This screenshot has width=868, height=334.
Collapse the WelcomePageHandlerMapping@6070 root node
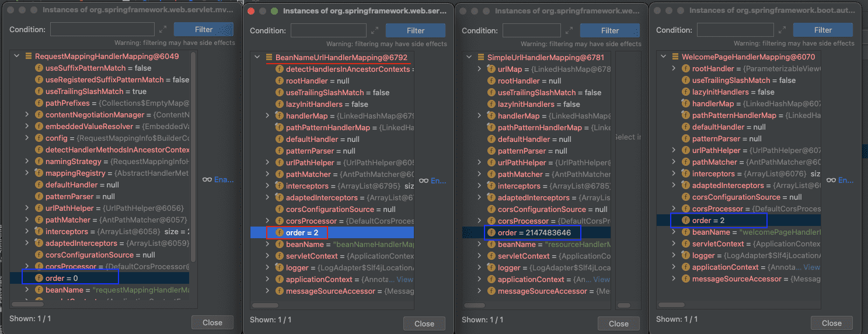coord(663,57)
